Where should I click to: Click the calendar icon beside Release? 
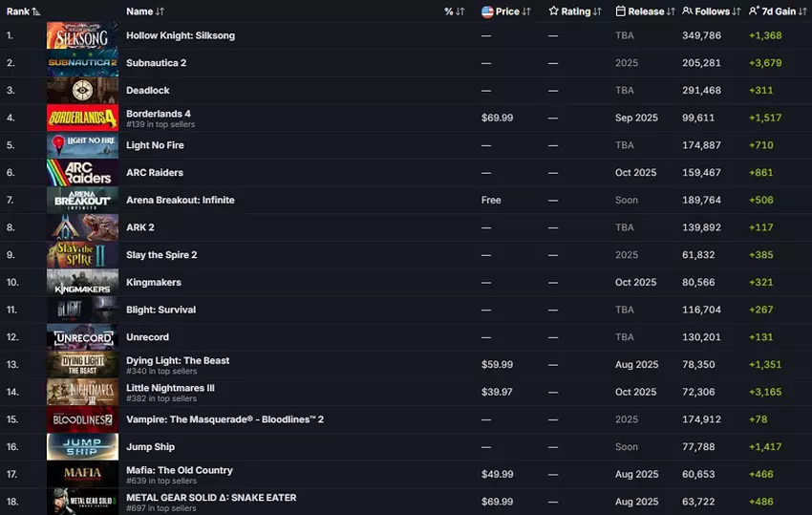click(x=621, y=11)
